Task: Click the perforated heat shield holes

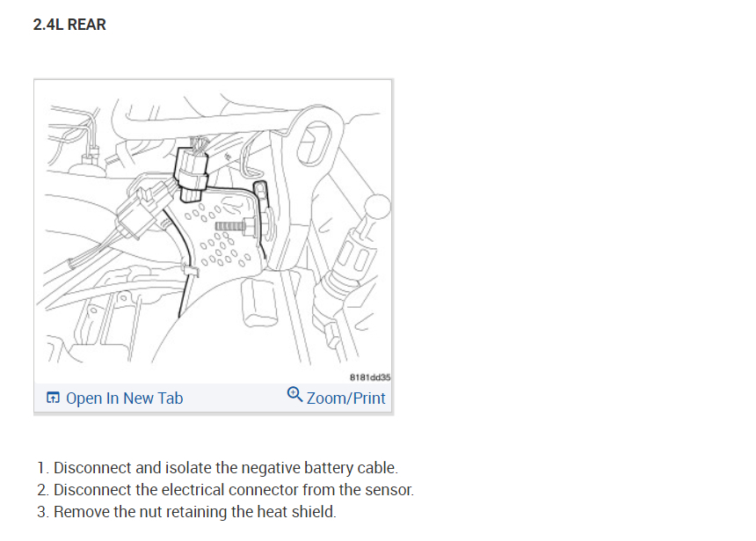Action: click(x=220, y=238)
